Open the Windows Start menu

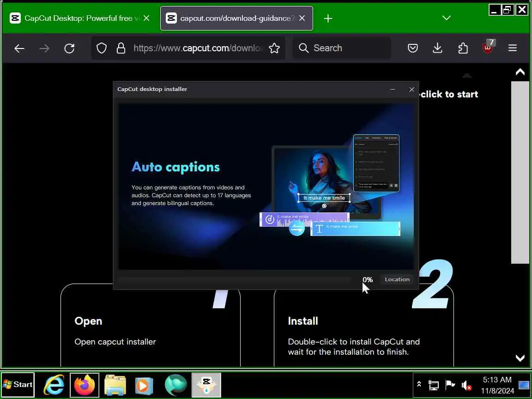(x=18, y=384)
